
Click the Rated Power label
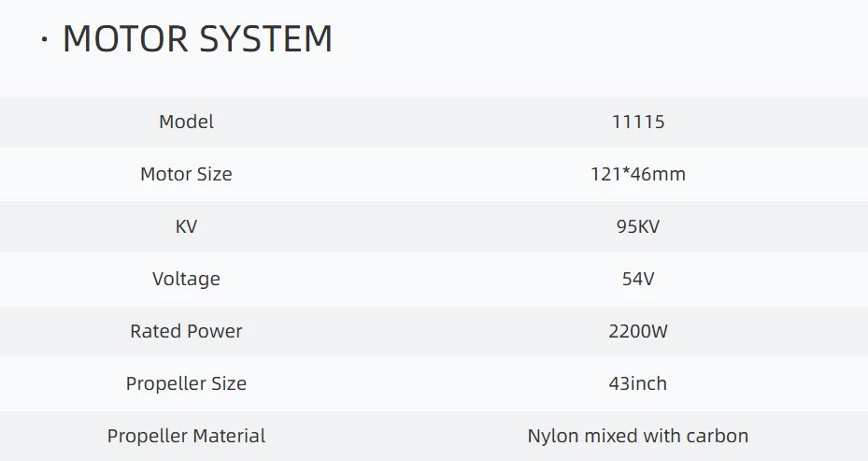click(186, 331)
